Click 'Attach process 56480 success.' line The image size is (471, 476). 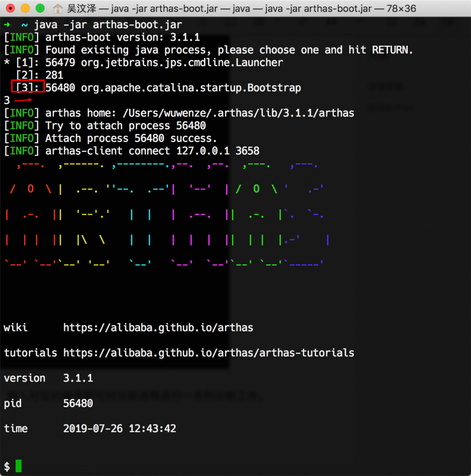[x=111, y=138]
